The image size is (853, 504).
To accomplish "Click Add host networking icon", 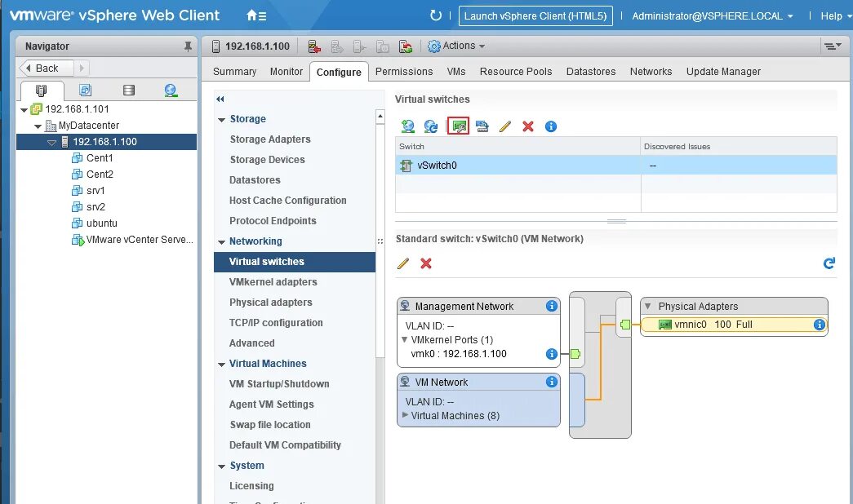I will click(x=407, y=126).
